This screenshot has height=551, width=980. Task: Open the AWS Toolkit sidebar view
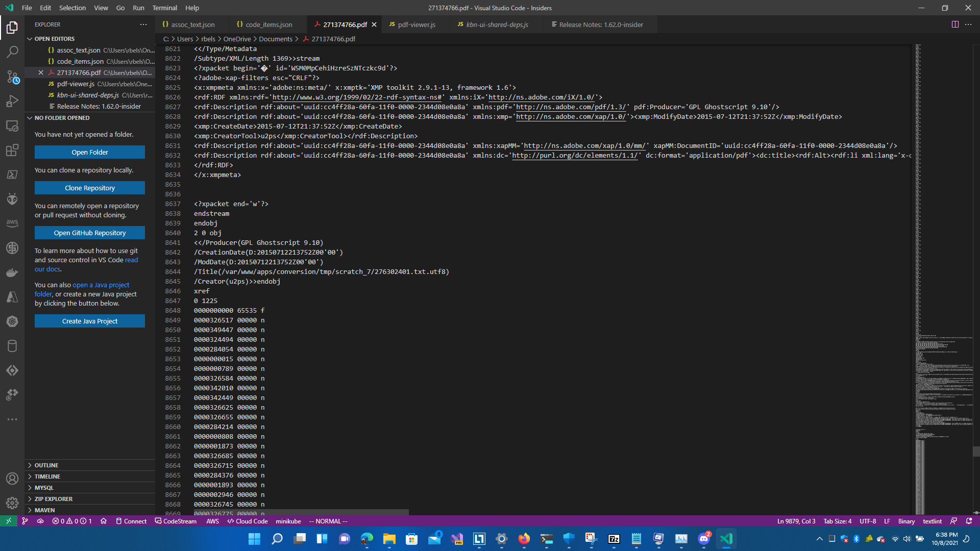(12, 223)
